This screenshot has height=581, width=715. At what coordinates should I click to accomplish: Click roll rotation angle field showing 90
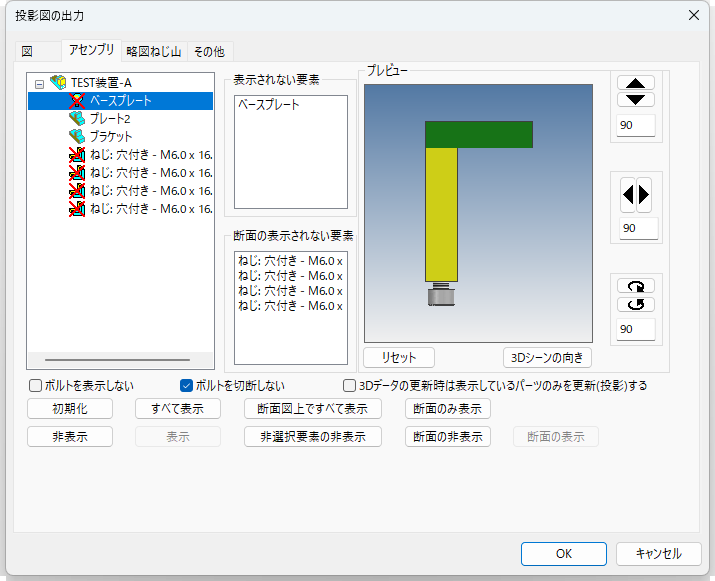click(x=636, y=329)
